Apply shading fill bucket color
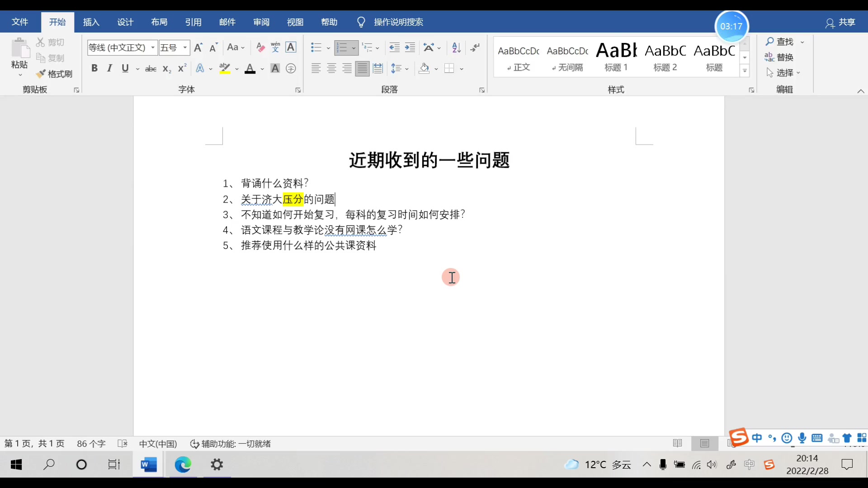The height and width of the screenshot is (488, 868). 424,69
